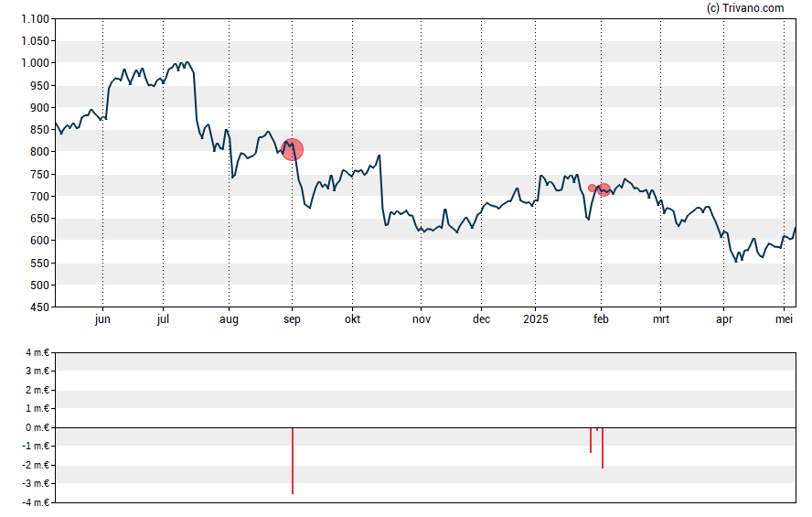Click the '2 m.€' volume axis label
Image resolution: width=812 pixels, height=517 pixels.
(37, 390)
